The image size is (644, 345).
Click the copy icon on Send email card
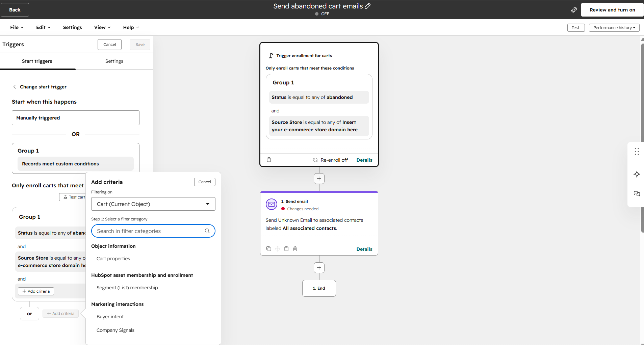[x=268, y=249]
